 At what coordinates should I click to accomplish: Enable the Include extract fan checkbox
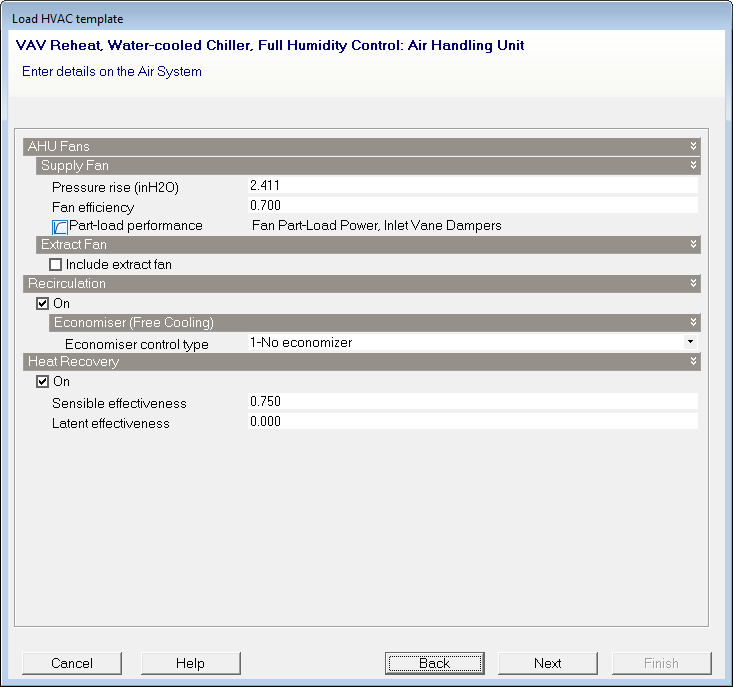[56, 265]
